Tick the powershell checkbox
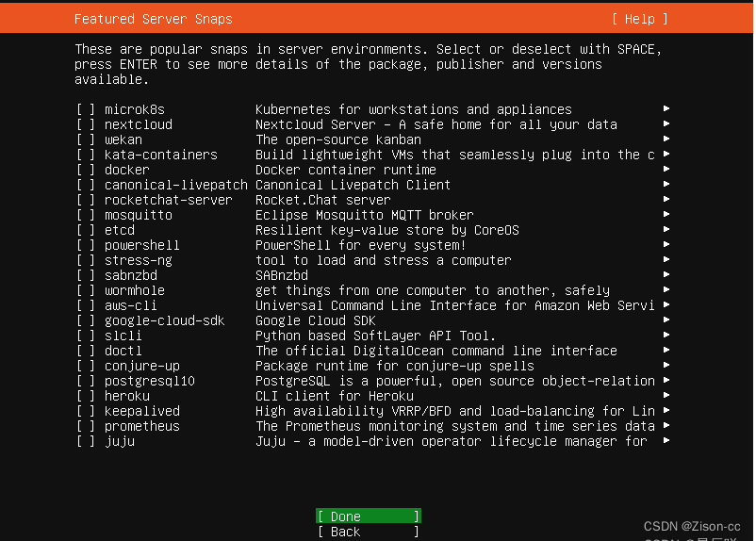Viewport: 756px width, 541px height. [86, 245]
